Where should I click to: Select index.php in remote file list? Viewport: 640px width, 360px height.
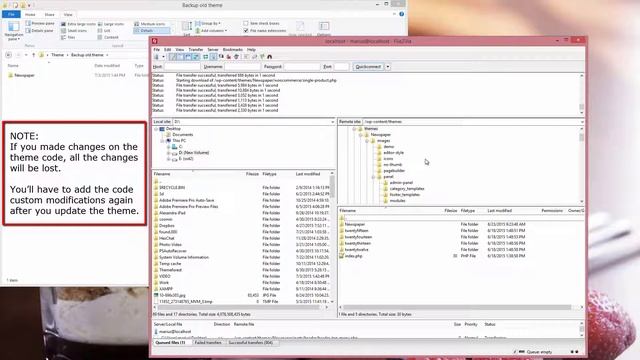tap(353, 256)
